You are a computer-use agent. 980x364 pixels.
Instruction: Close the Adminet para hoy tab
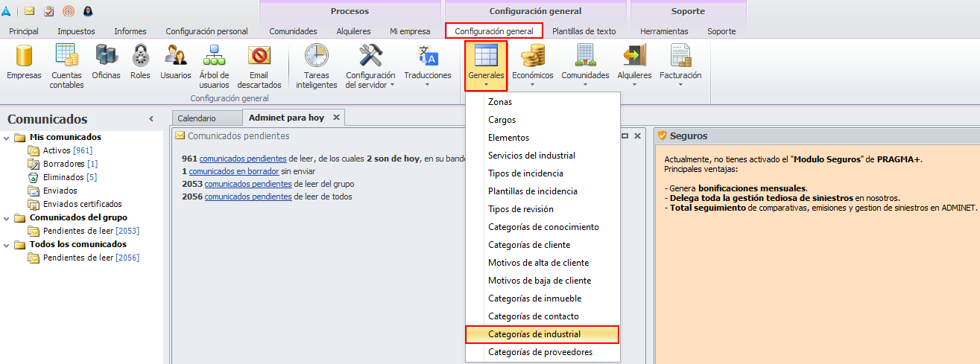(x=336, y=118)
